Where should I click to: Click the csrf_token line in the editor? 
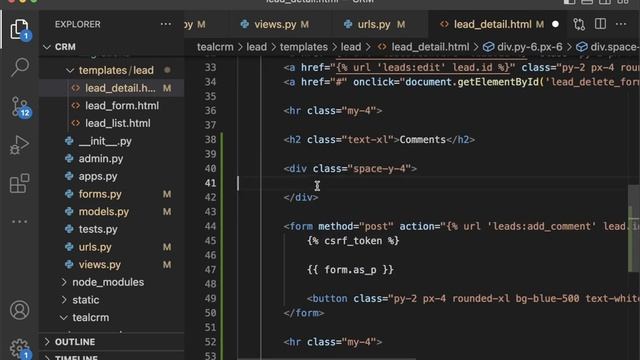point(353,241)
